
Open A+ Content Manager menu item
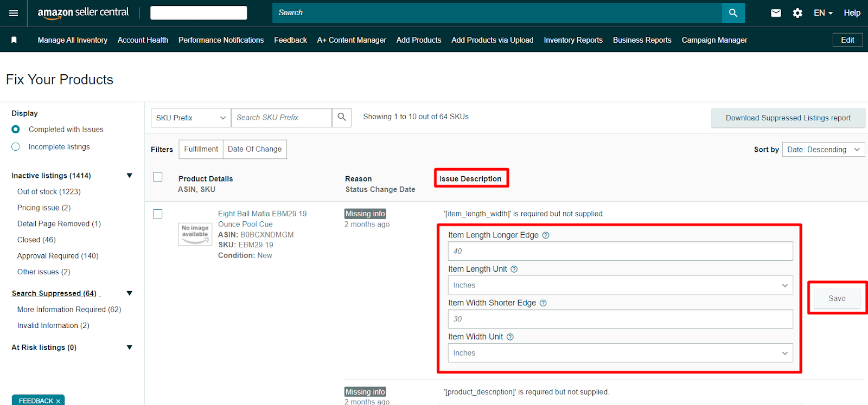click(352, 40)
